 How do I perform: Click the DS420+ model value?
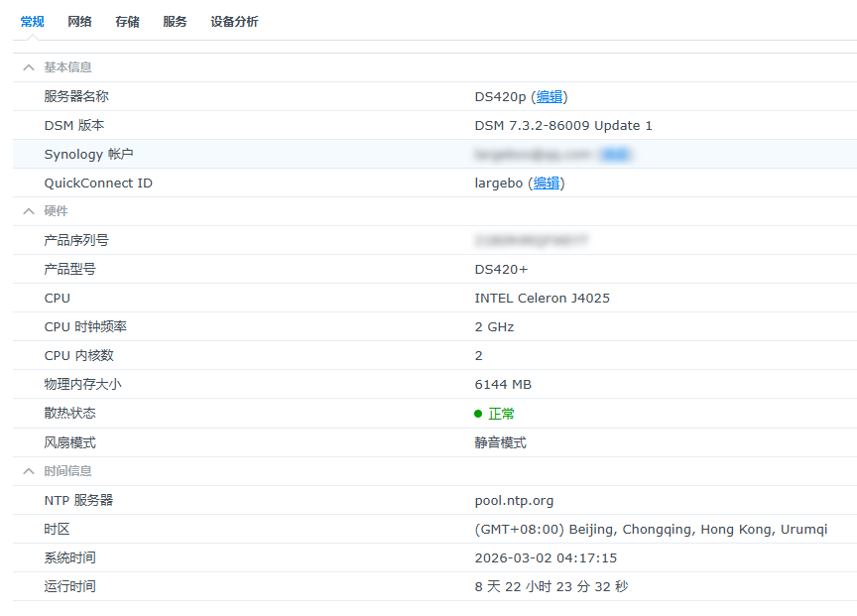tap(501, 270)
